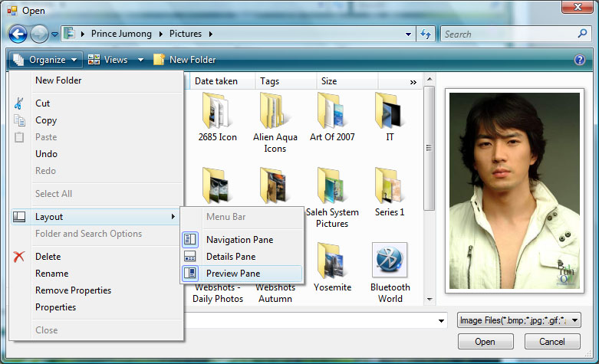Select the Bluetooth World item
The image size is (599, 364).
click(390, 273)
